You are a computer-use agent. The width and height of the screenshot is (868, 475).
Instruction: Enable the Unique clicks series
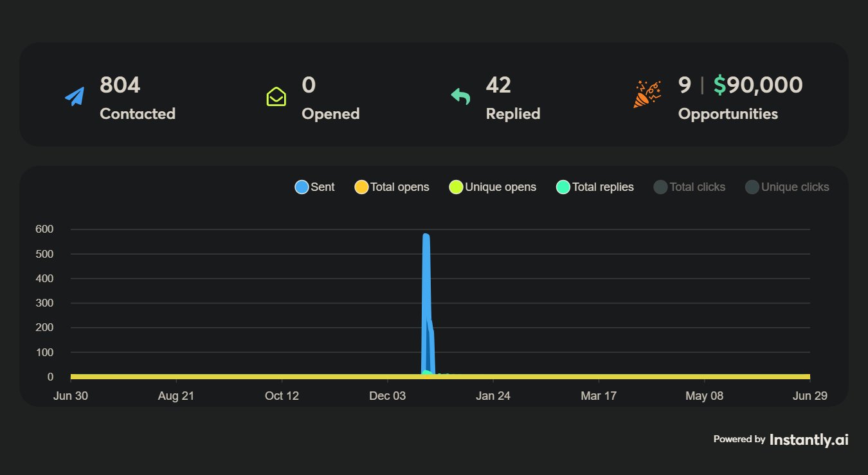(x=787, y=187)
